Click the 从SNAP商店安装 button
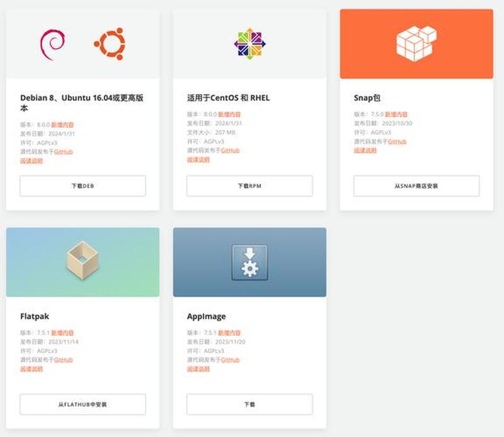This screenshot has width=504, height=437. point(416,186)
